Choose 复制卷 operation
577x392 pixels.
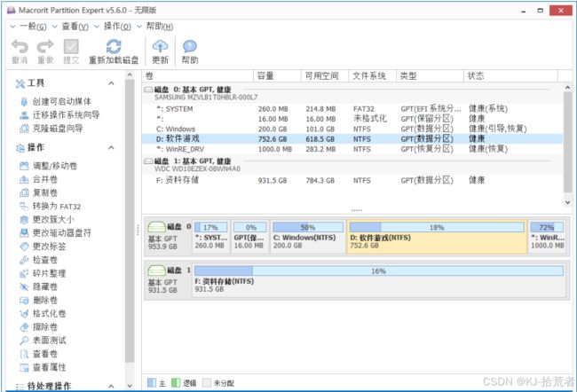click(x=38, y=192)
